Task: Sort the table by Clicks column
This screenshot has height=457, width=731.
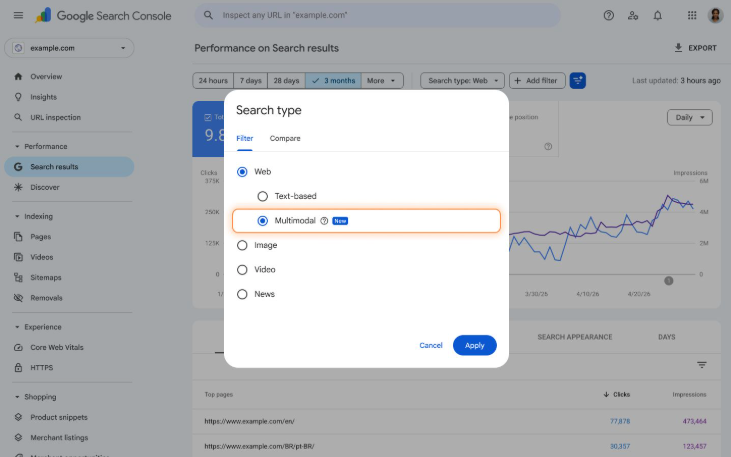Action: click(616, 395)
